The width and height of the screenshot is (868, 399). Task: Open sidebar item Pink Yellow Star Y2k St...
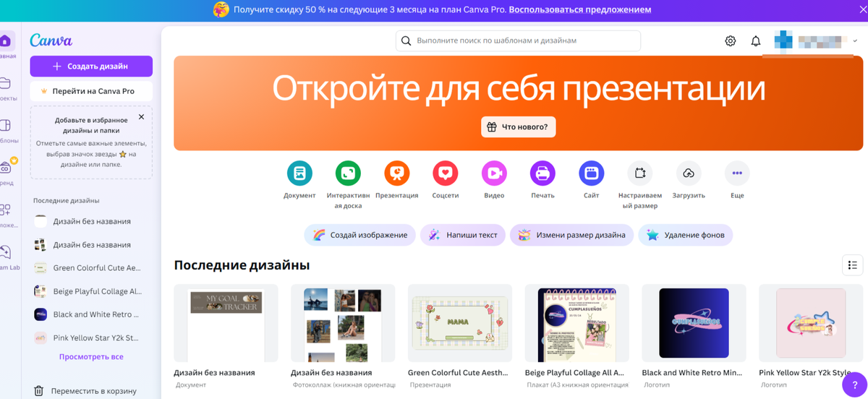tap(91, 338)
